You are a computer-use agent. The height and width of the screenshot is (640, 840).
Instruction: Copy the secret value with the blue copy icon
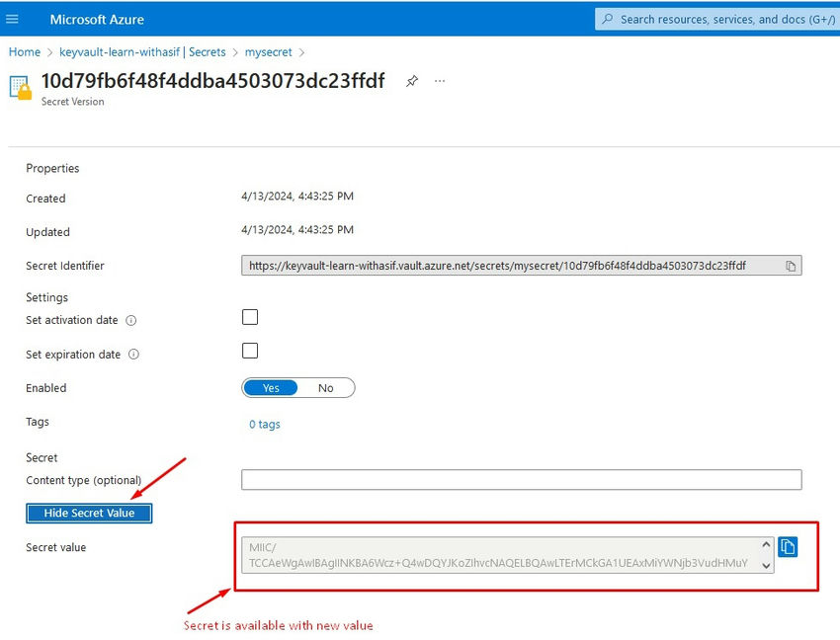(788, 546)
